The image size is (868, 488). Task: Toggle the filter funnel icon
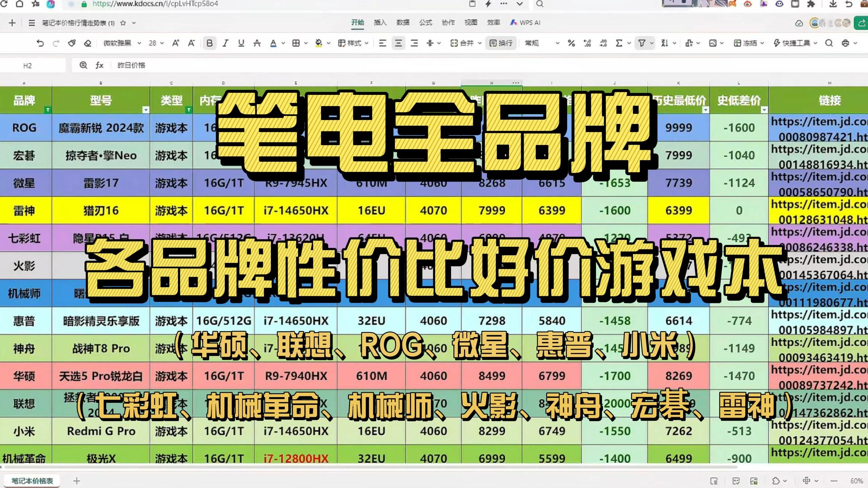click(642, 43)
